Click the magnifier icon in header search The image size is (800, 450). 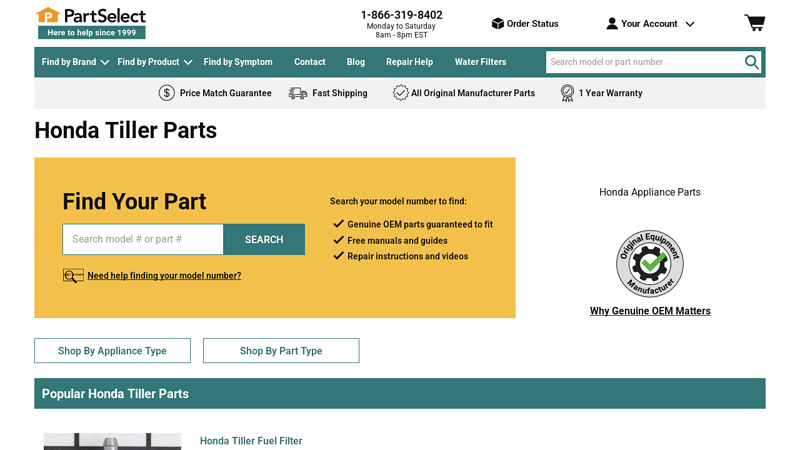tap(751, 62)
